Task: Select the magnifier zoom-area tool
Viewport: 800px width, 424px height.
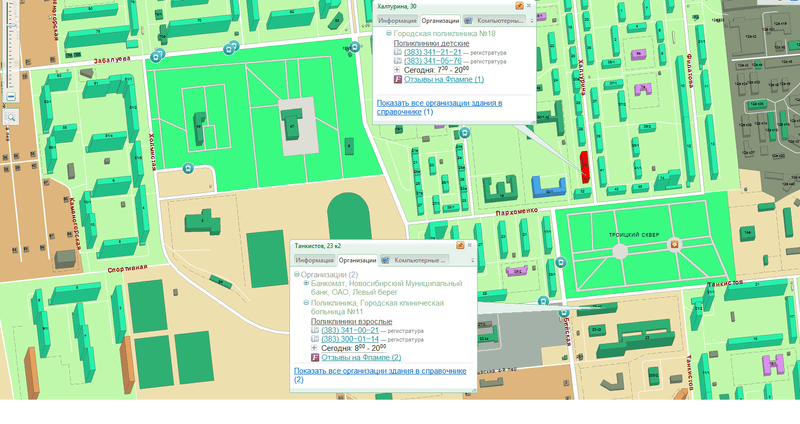Action: (x=11, y=117)
